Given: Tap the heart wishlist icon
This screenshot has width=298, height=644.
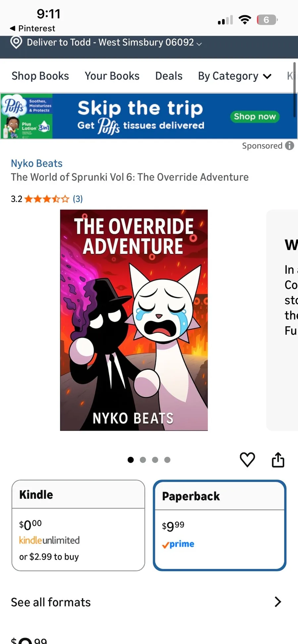Looking at the screenshot, I should (247, 459).
